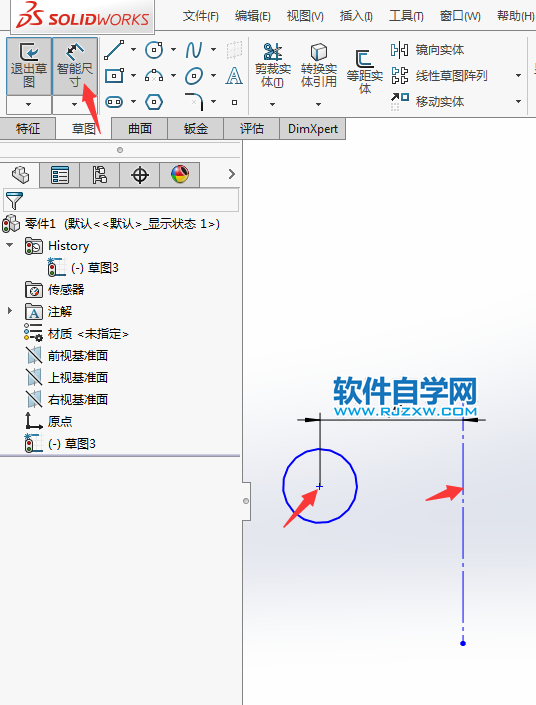Select 草图3 under History folder
Screen dimensions: 536x705
[x=83, y=268]
